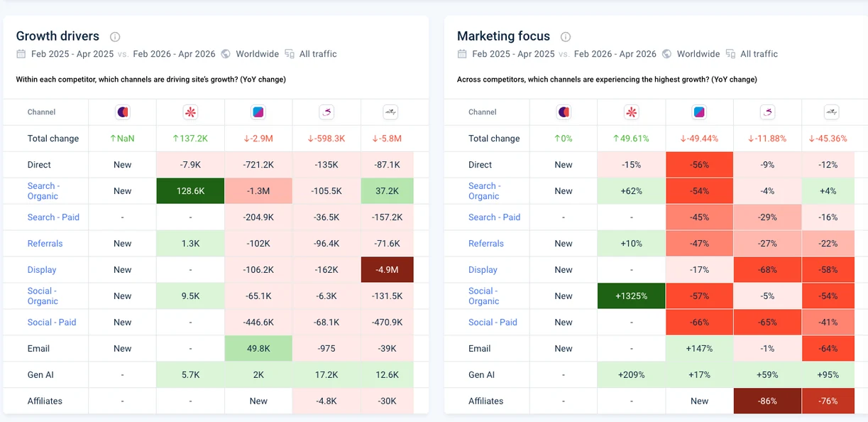868x422 pixels.
Task: Select the red asterisk competitor logo in Marketing focus
Action: pyautogui.click(x=632, y=112)
